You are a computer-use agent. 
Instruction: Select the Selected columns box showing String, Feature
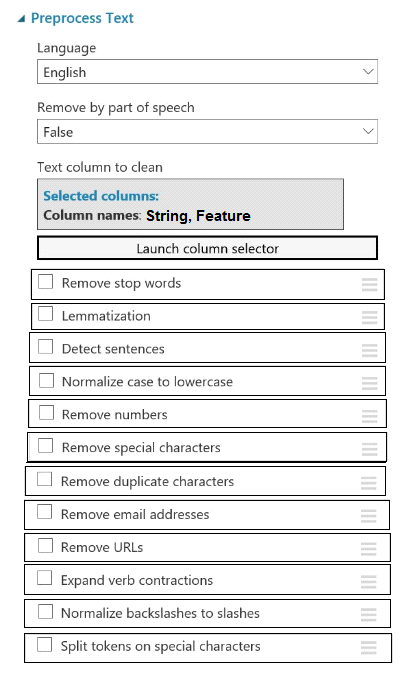(x=190, y=204)
